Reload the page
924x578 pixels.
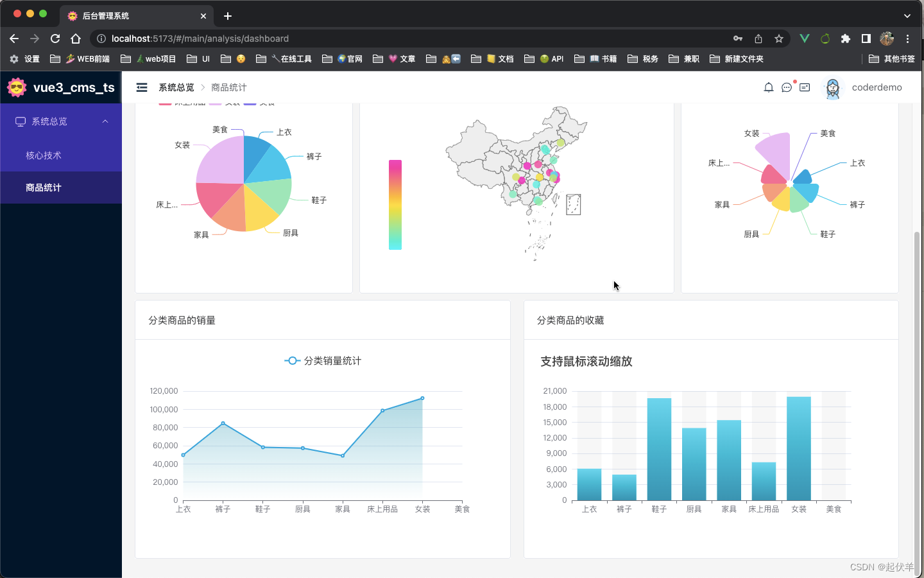[x=55, y=39]
